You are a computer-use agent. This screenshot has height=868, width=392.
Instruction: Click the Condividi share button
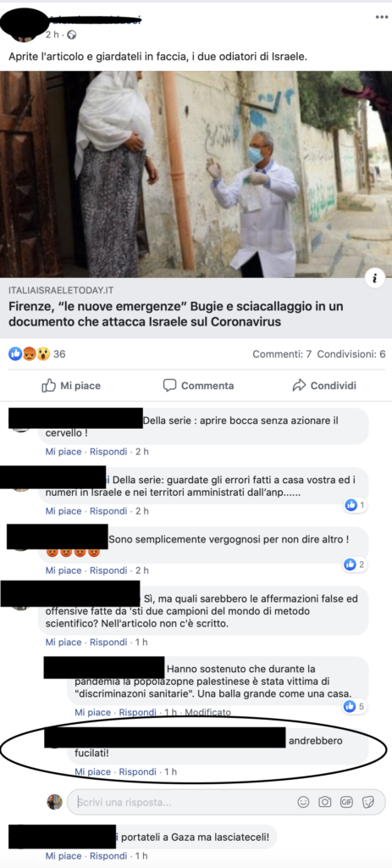click(324, 386)
